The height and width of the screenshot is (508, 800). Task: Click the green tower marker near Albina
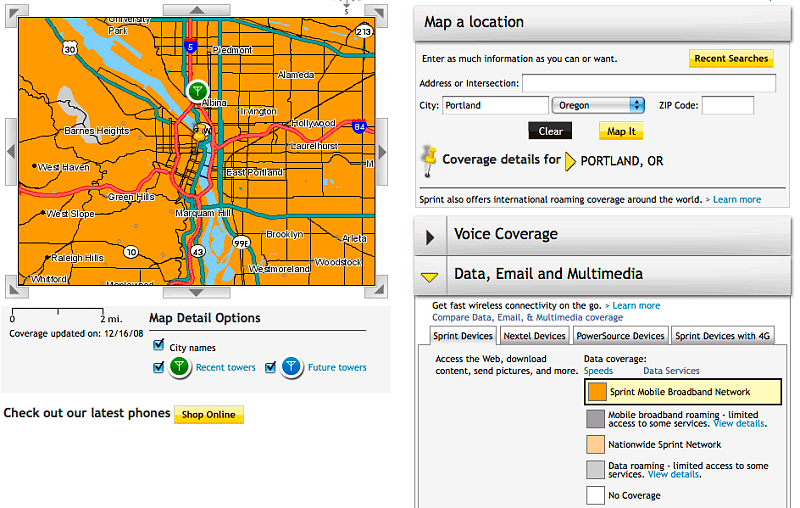click(197, 91)
